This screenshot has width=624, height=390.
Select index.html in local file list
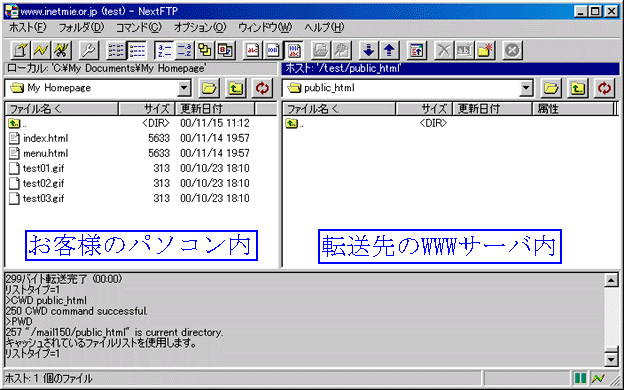click(45, 138)
